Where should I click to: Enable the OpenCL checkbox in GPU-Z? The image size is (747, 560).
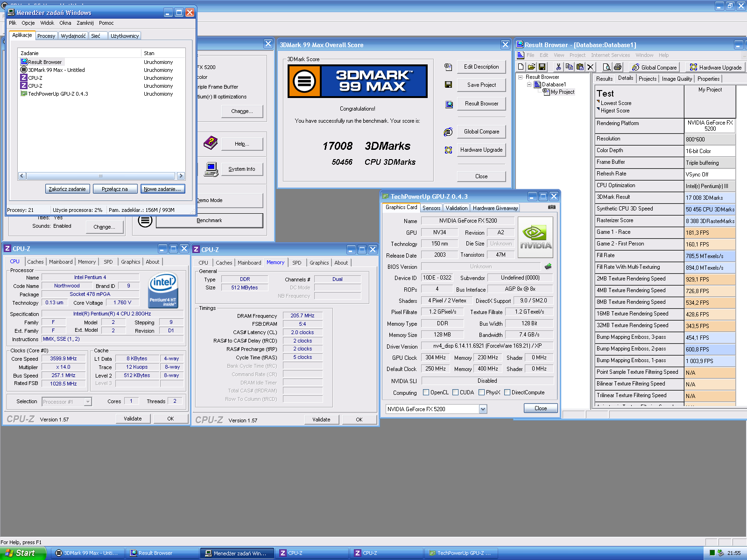(x=426, y=392)
